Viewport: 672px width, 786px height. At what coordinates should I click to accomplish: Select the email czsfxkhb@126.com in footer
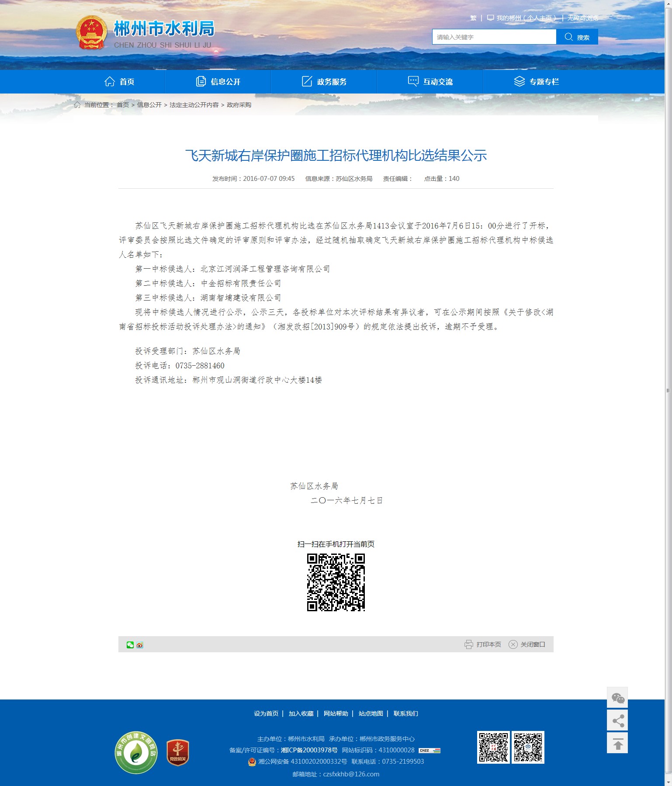pos(351,774)
